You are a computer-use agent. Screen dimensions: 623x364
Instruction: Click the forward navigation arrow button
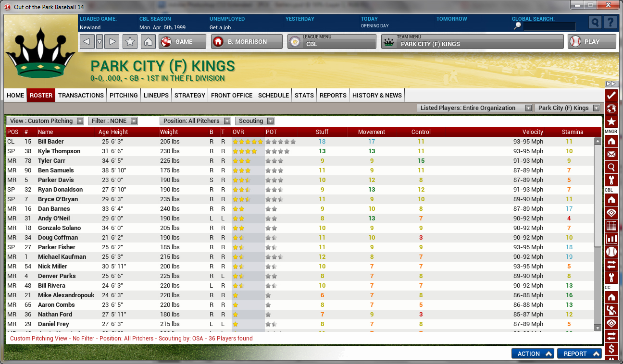click(112, 42)
